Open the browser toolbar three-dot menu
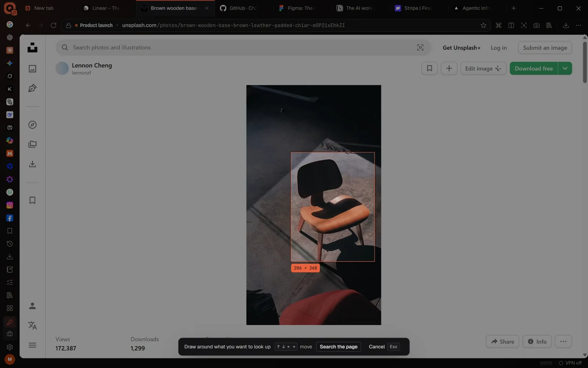Screen dimensions: 588x368 tap(578, 25)
